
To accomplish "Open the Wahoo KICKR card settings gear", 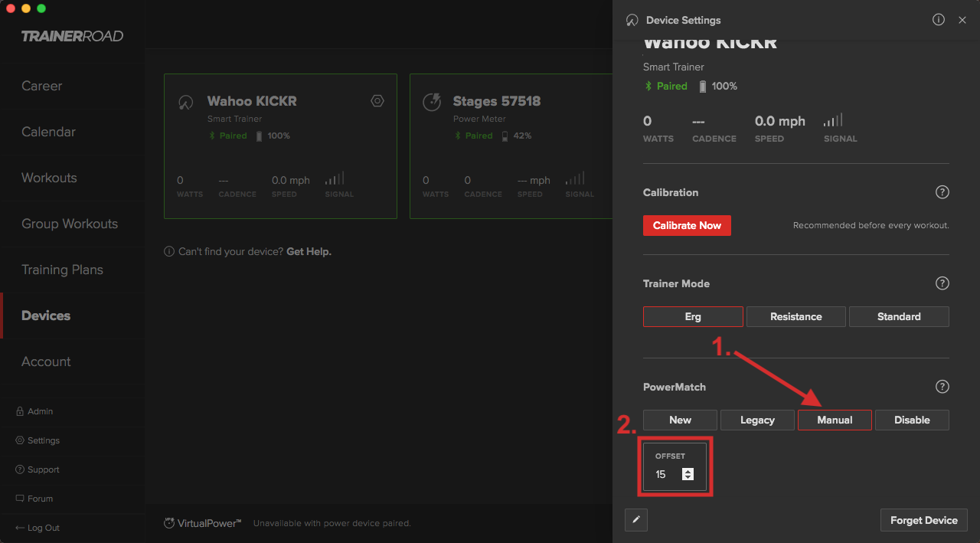I will [x=377, y=101].
